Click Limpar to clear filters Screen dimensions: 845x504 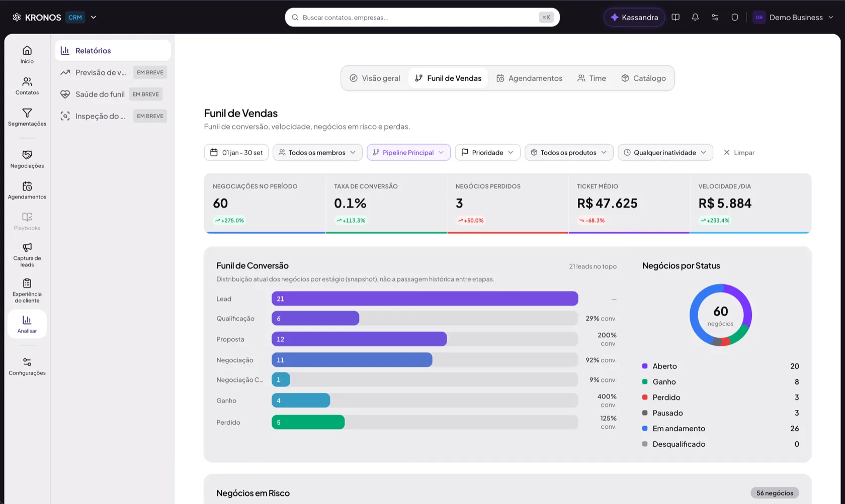pyautogui.click(x=739, y=152)
